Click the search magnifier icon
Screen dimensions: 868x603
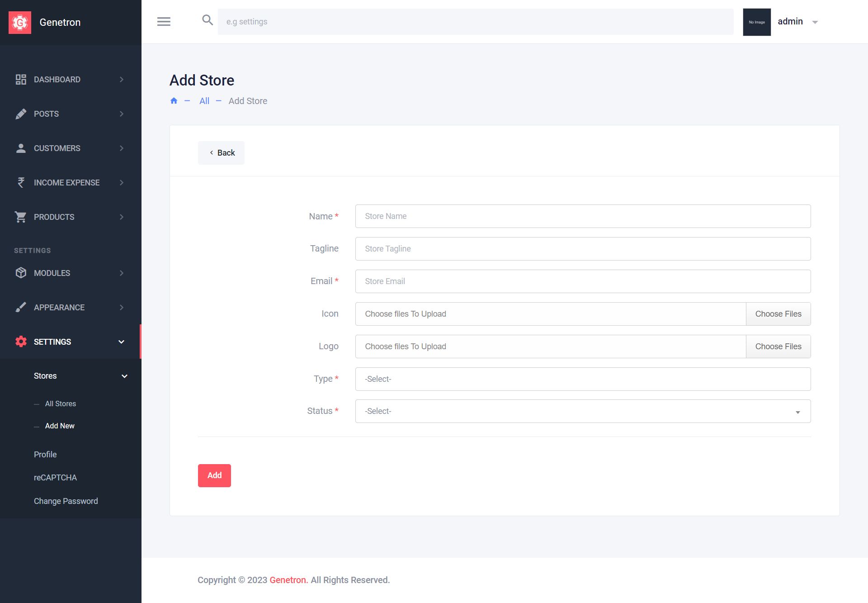coord(208,20)
